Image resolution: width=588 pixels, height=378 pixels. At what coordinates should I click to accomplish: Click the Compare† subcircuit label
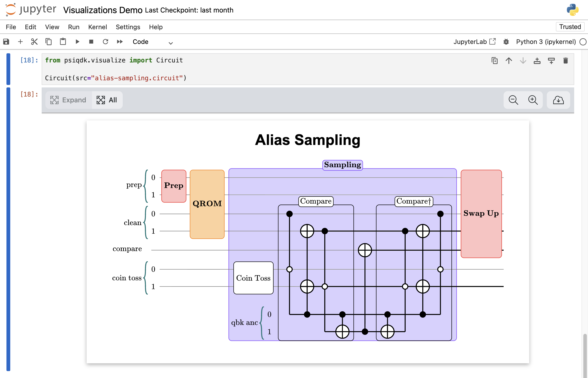tap(414, 202)
